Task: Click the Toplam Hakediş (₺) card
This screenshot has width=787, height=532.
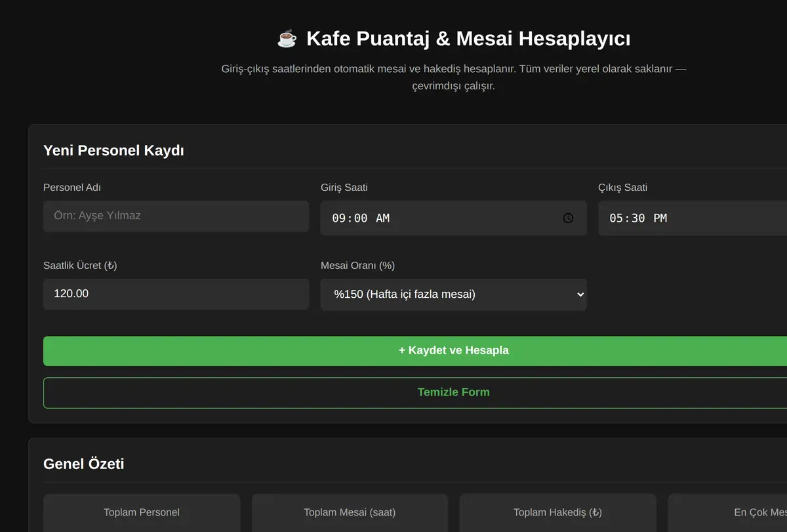Action: (x=557, y=513)
